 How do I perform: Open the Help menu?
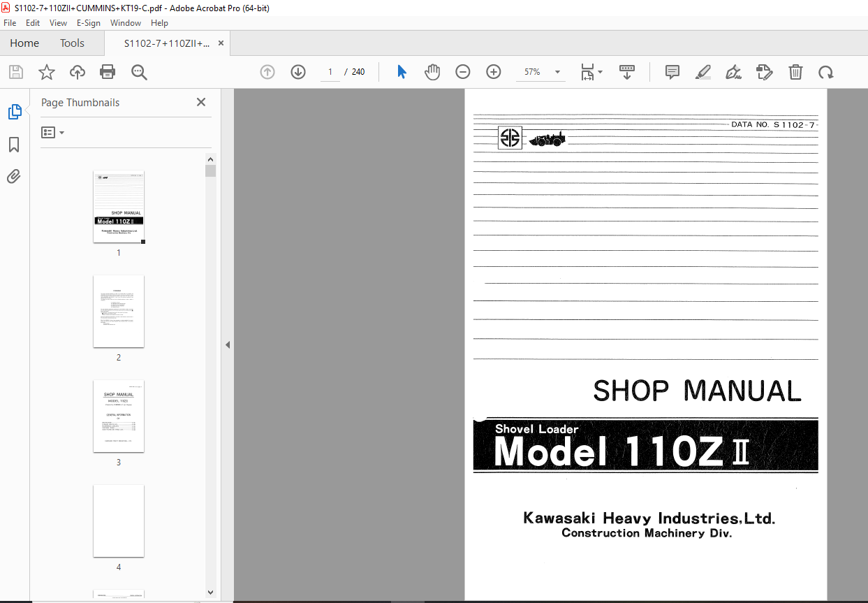tap(160, 23)
